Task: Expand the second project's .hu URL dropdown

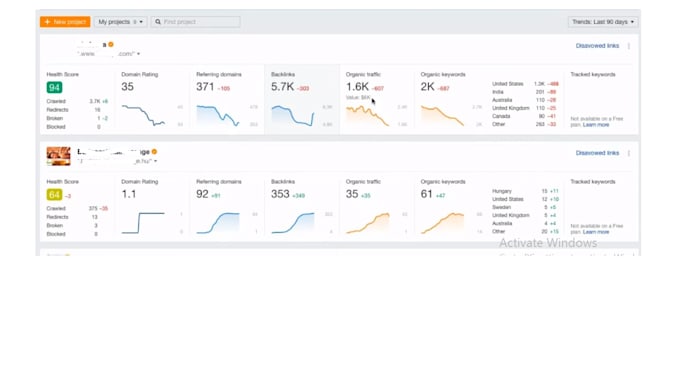Action: [155, 161]
